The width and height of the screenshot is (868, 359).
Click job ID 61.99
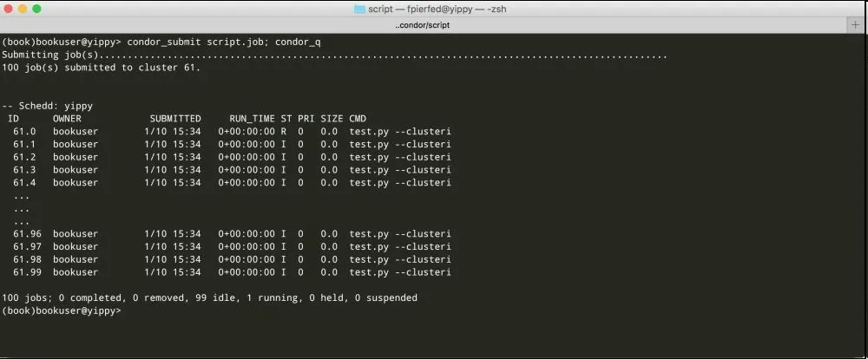click(x=27, y=271)
